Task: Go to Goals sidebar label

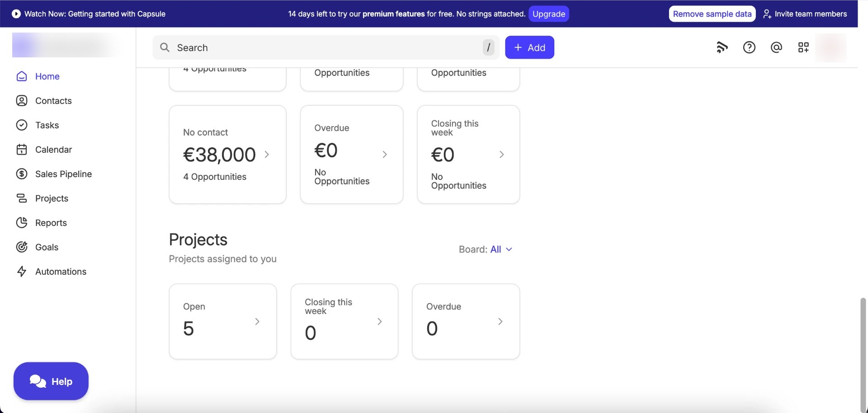Action: click(47, 247)
